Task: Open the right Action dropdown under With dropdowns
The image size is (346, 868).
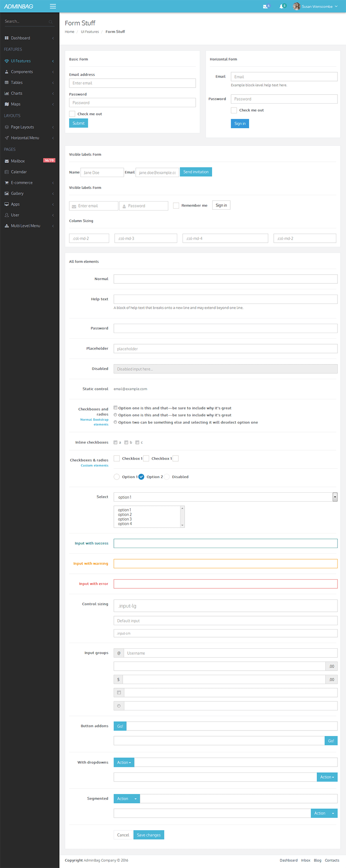Action: [327, 777]
